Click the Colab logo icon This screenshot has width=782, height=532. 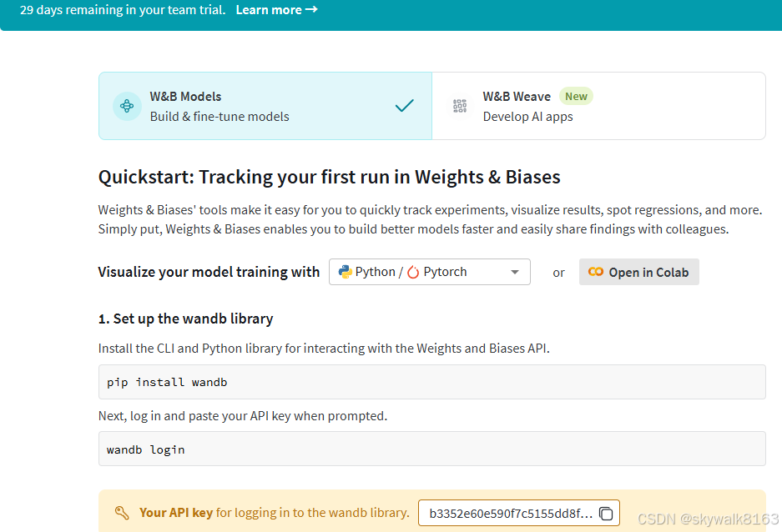(x=596, y=272)
